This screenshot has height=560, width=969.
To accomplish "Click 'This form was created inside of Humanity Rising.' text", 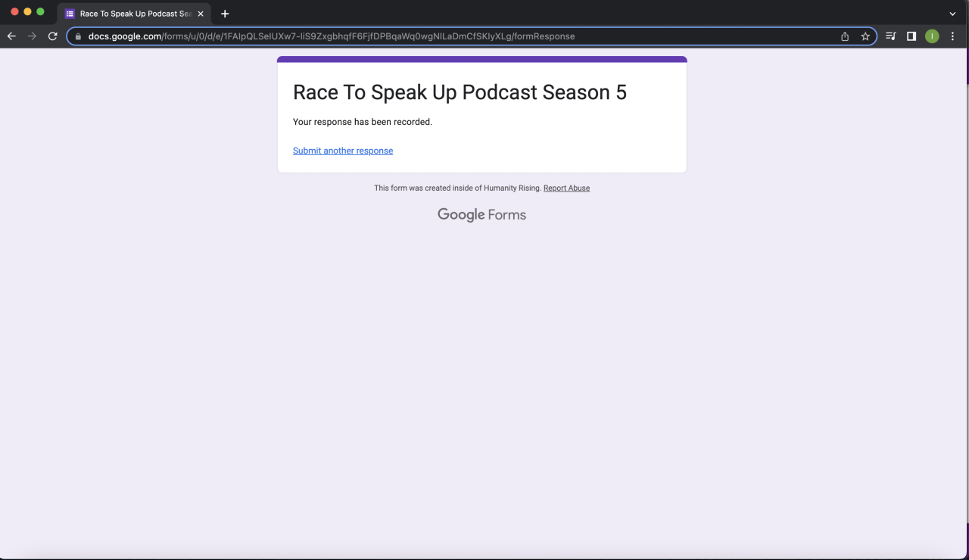I will pos(457,188).
